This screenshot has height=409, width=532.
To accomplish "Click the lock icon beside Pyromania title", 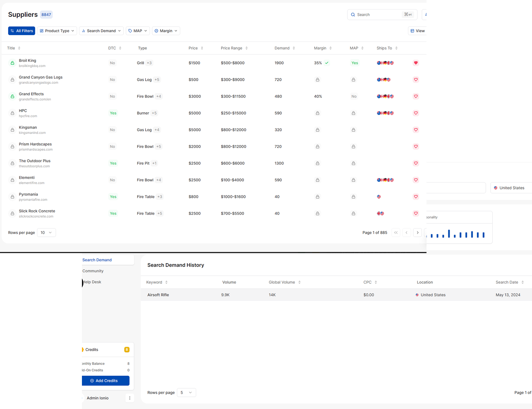I will pyautogui.click(x=12, y=197).
